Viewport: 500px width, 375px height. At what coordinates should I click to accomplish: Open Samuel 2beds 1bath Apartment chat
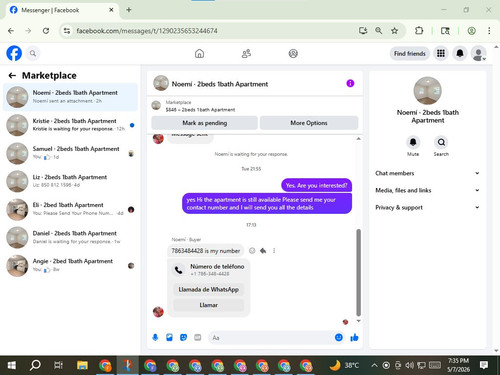click(x=70, y=153)
